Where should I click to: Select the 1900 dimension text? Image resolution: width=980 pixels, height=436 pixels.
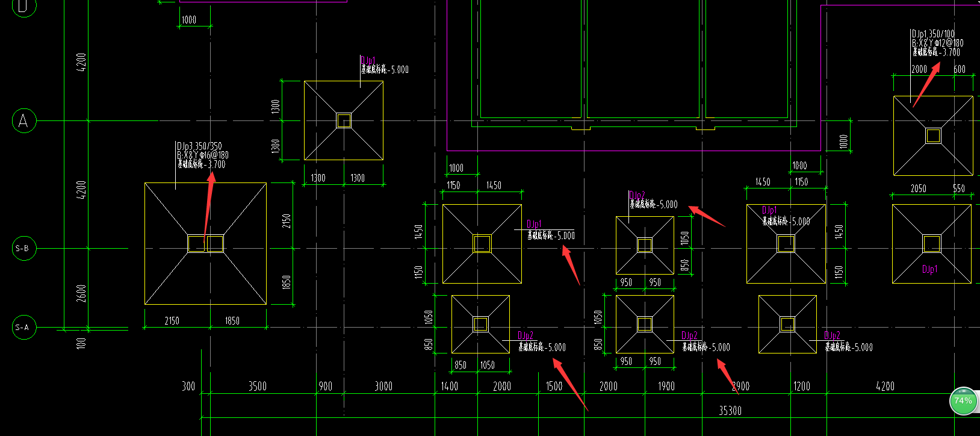click(x=666, y=386)
